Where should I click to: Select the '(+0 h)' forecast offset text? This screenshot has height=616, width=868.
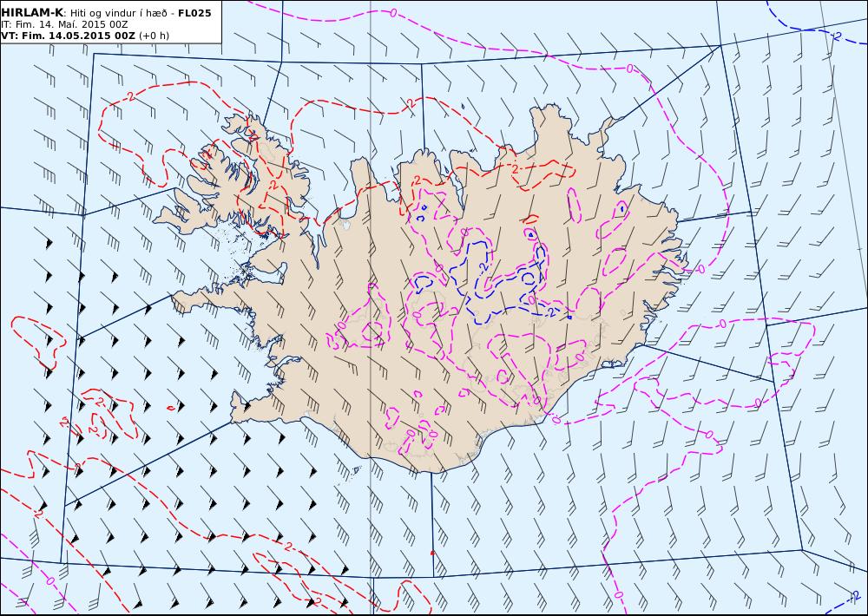(x=154, y=36)
